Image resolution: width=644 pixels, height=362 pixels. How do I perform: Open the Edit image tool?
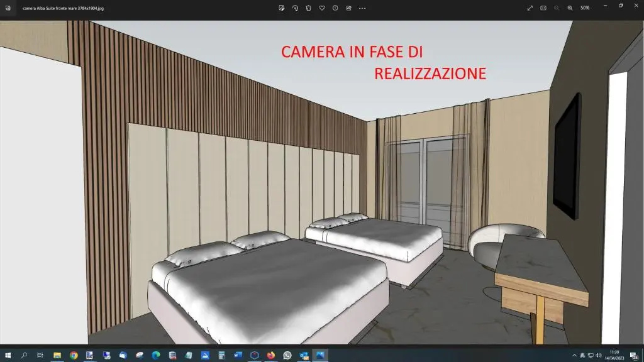(281, 8)
